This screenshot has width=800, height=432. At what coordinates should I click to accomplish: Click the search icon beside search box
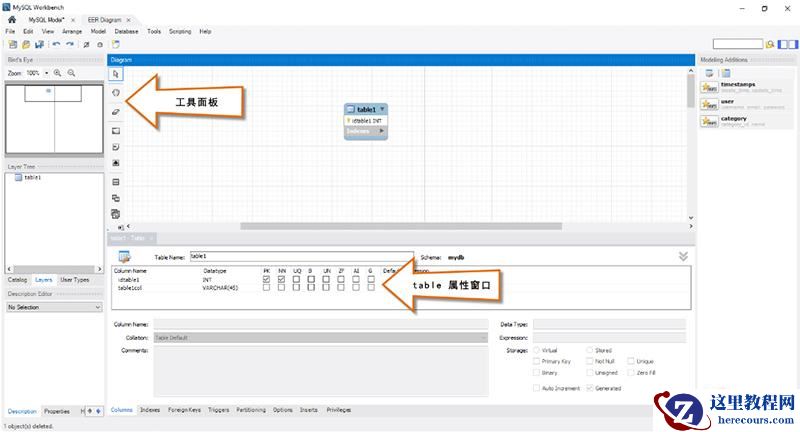tap(770, 44)
